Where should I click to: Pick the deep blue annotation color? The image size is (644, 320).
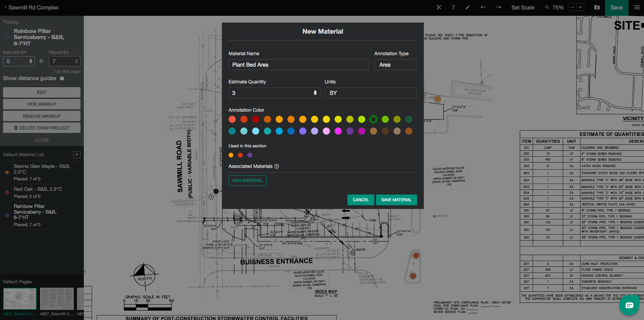[x=291, y=131]
